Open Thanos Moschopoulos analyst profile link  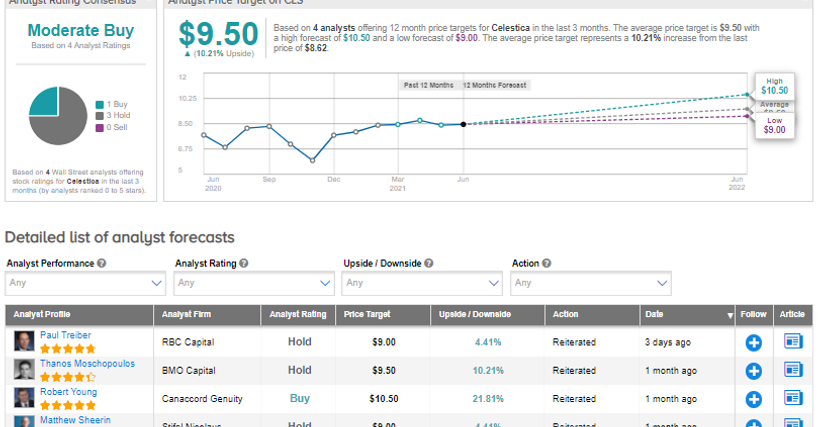point(87,363)
